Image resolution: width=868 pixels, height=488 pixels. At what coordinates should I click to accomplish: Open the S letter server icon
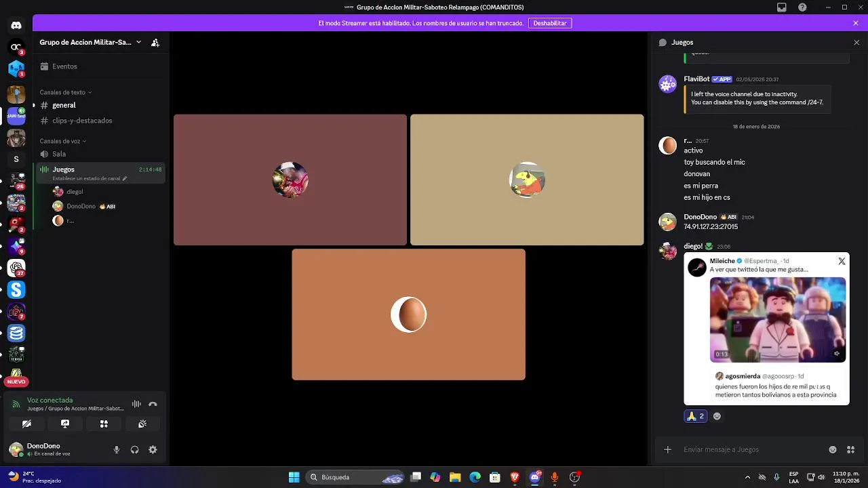16,159
